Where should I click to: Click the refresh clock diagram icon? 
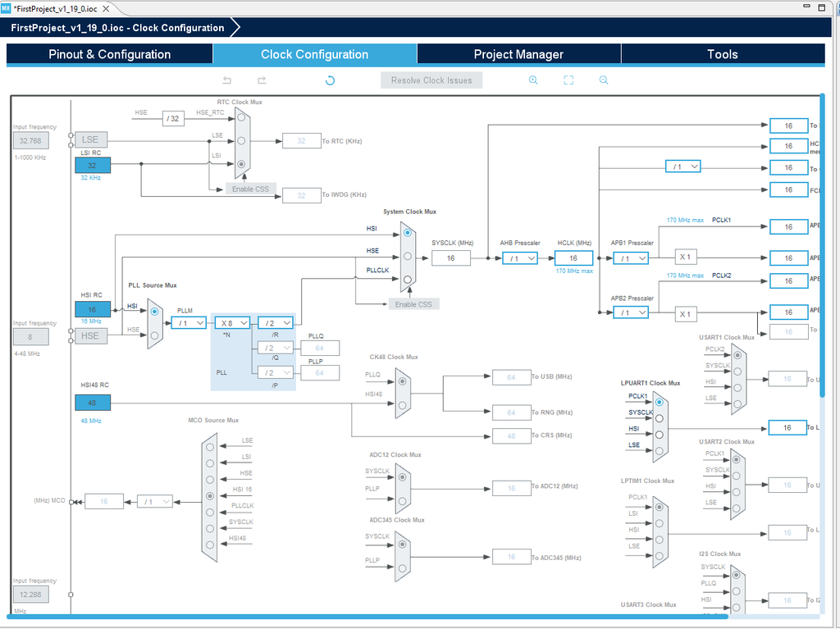[x=330, y=80]
